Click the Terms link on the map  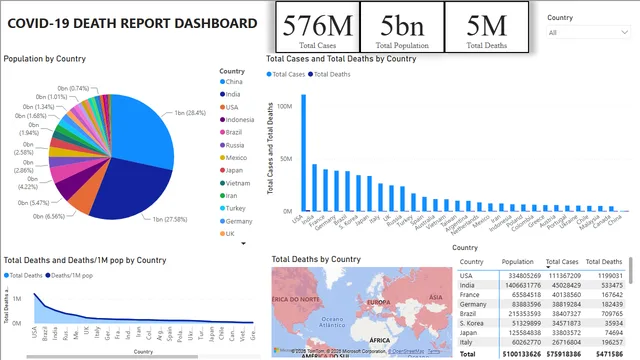pos(433,351)
